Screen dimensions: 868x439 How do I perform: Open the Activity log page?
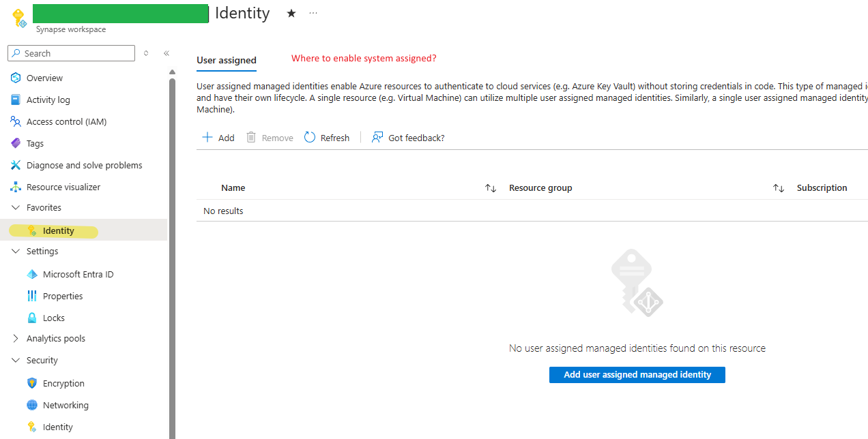click(48, 100)
